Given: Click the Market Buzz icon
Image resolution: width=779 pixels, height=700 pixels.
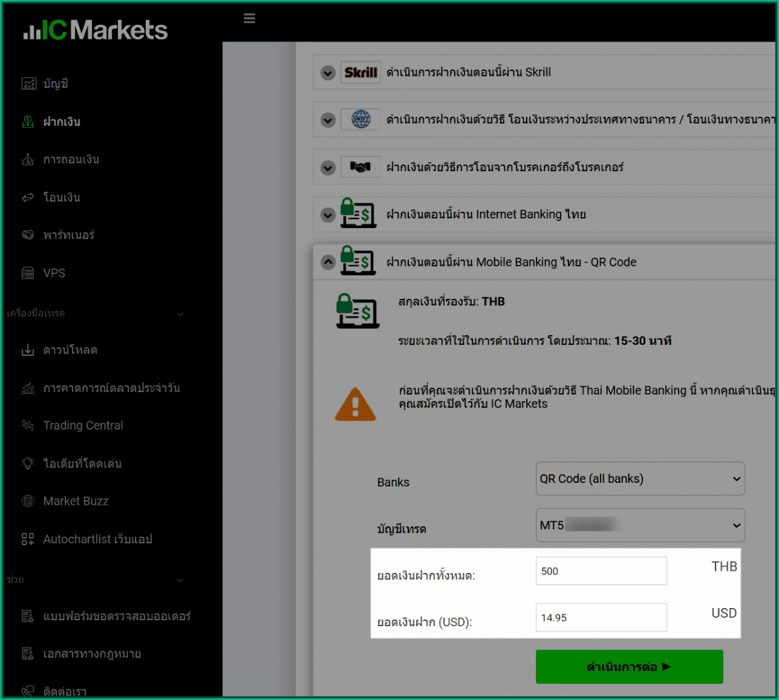Looking at the screenshot, I should (28, 501).
